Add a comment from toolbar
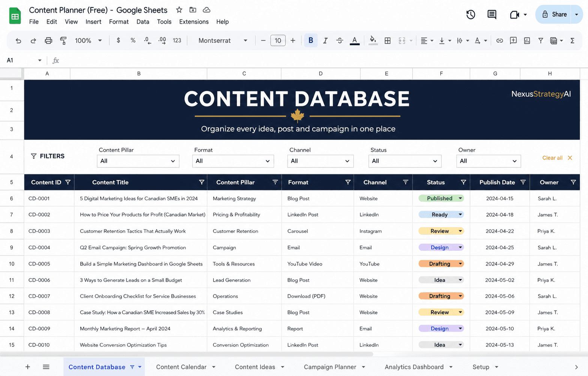The width and height of the screenshot is (588, 376). [513, 40]
